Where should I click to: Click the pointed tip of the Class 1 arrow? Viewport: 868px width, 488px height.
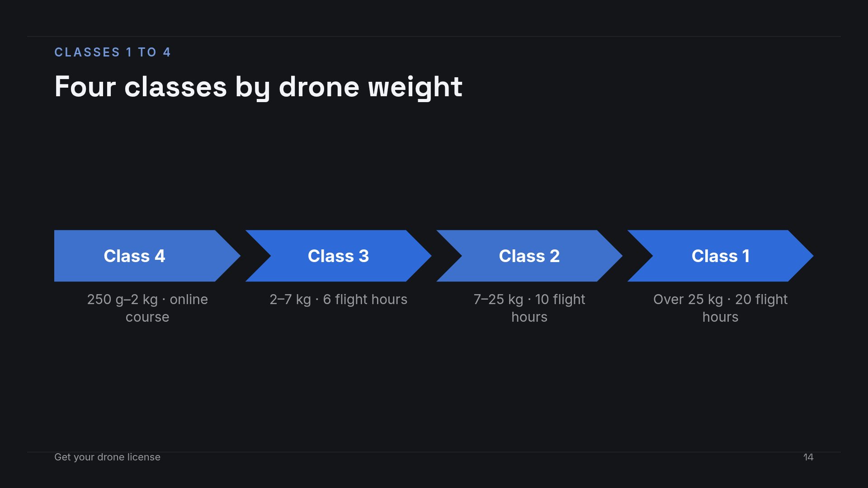pyautogui.click(x=809, y=256)
